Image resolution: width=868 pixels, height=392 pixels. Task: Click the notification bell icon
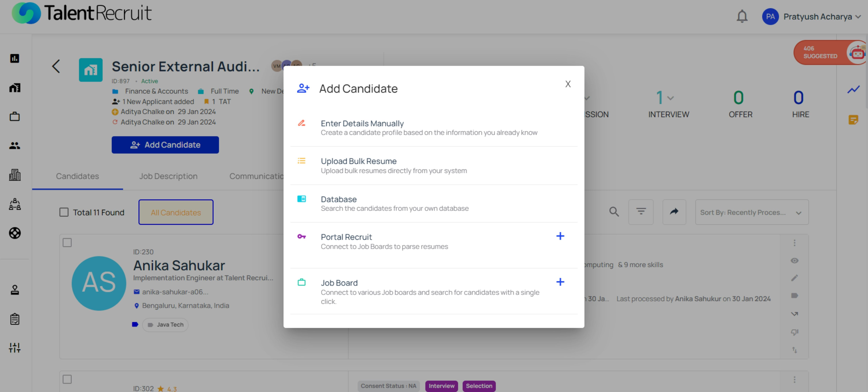(742, 16)
